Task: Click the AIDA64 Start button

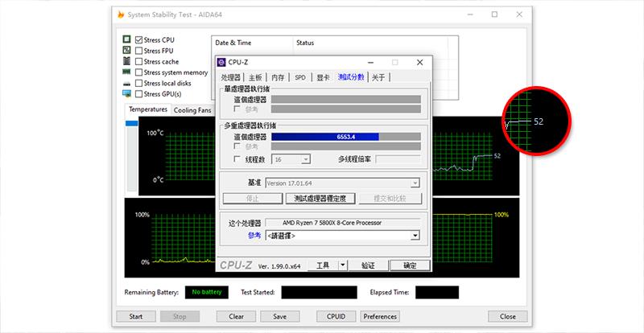Action: point(136,317)
